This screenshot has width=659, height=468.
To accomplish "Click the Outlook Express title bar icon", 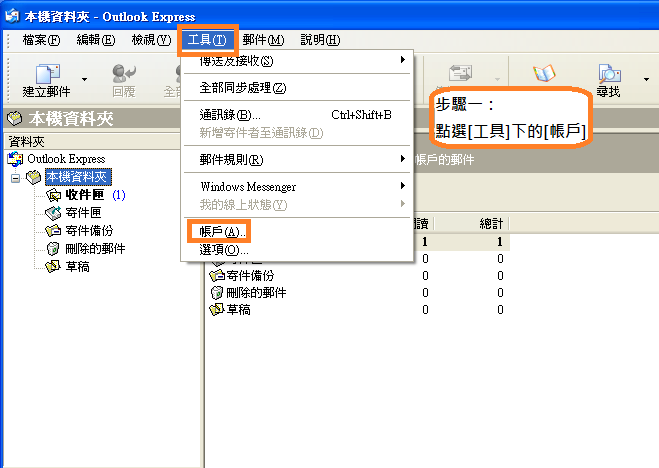I will pos(13,16).
